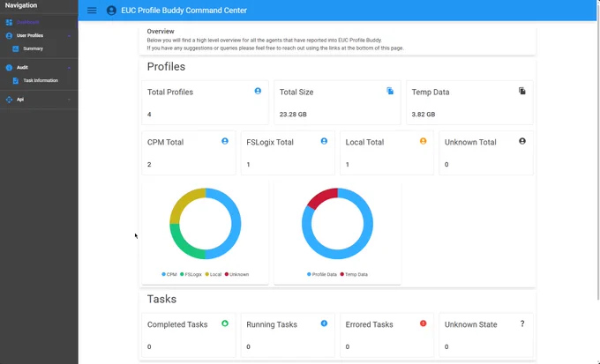Click the orange Local Total icon
This screenshot has width=600, height=364.
pyautogui.click(x=424, y=141)
